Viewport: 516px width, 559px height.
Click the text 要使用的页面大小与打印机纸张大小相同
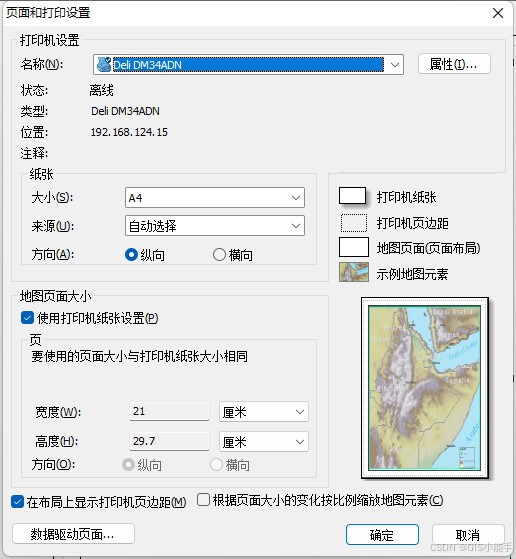139,356
